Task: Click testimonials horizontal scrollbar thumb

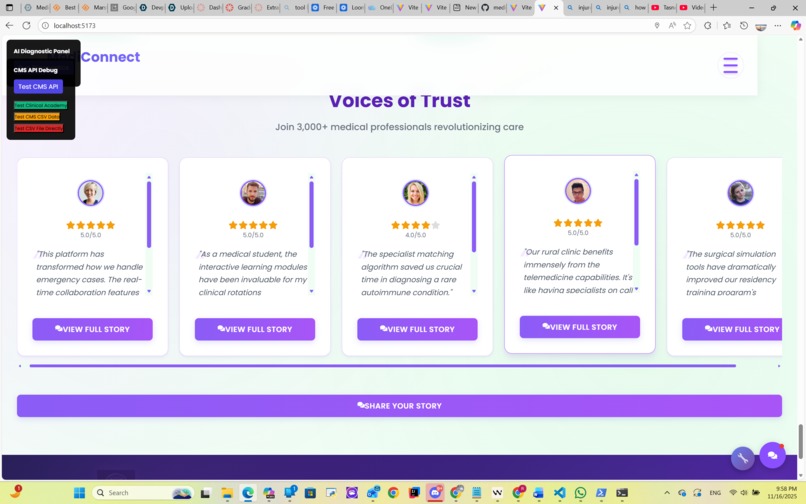Action: (x=383, y=366)
